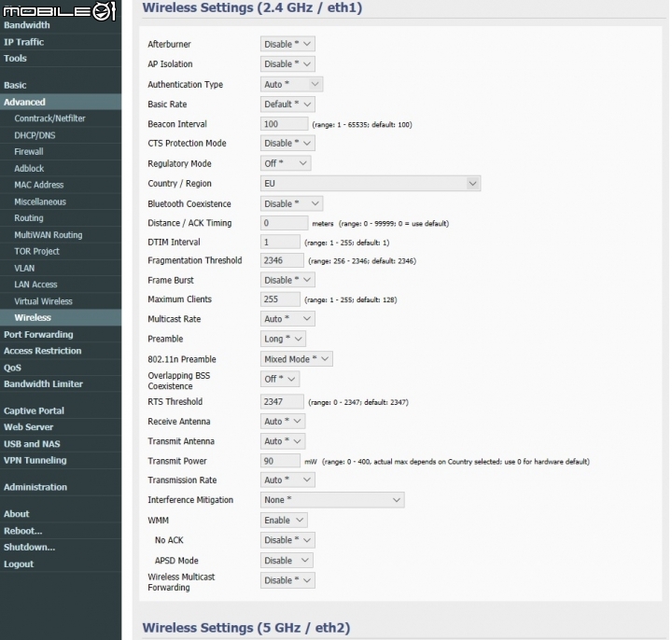Image resolution: width=672 pixels, height=640 pixels.
Task: Click the Reboot... link
Action: (x=23, y=531)
